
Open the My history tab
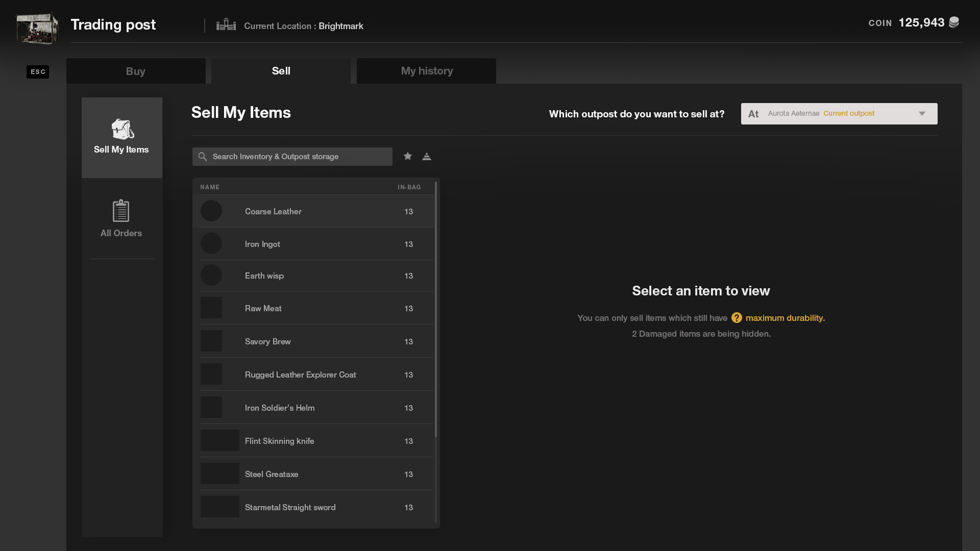pyautogui.click(x=426, y=71)
